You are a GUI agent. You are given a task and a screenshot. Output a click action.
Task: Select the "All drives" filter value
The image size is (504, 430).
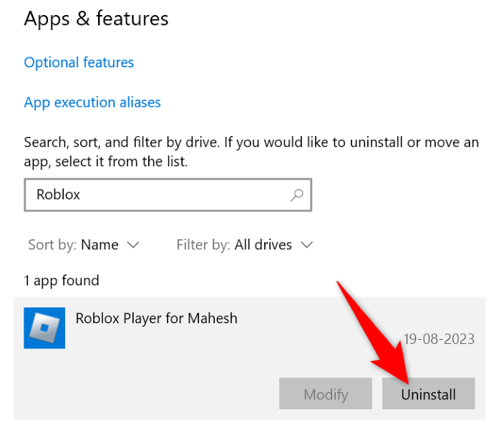point(263,245)
